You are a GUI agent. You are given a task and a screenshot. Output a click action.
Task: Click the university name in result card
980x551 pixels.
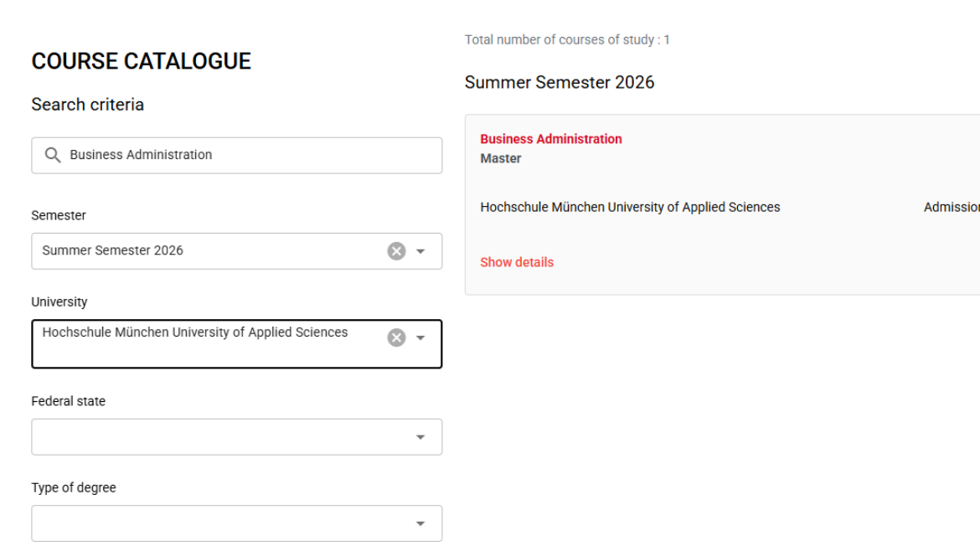629,207
